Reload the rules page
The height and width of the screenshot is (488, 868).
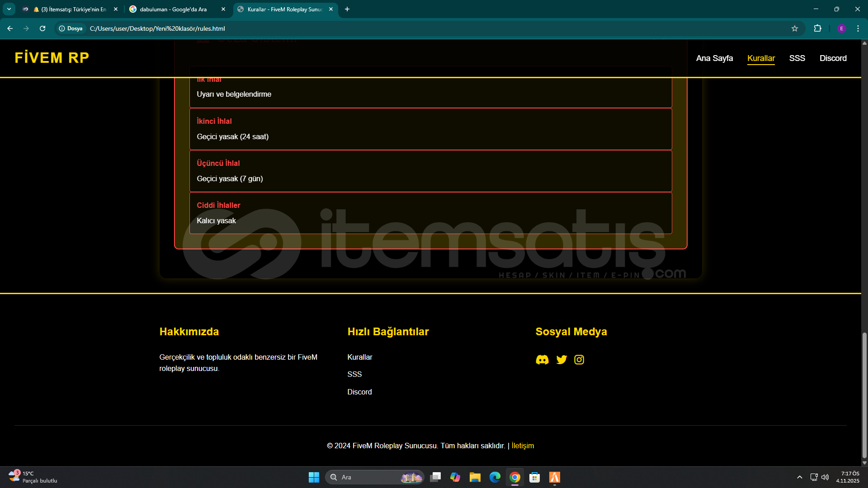pos(42,28)
